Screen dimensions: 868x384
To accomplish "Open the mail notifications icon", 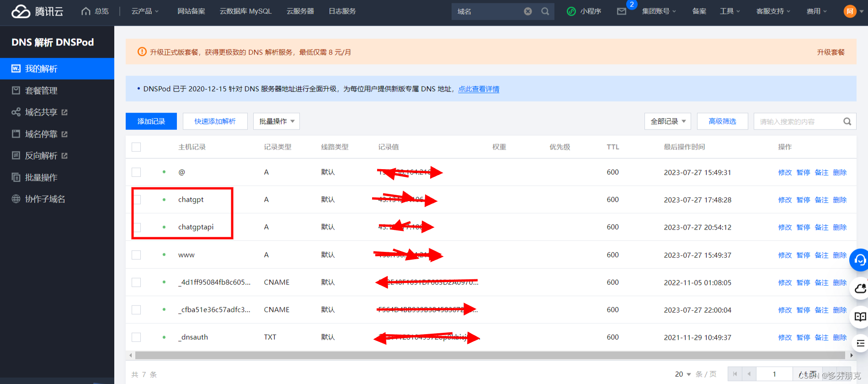I will pos(622,11).
